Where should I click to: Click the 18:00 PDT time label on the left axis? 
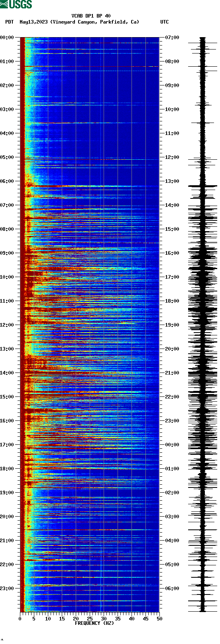click(x=7, y=469)
